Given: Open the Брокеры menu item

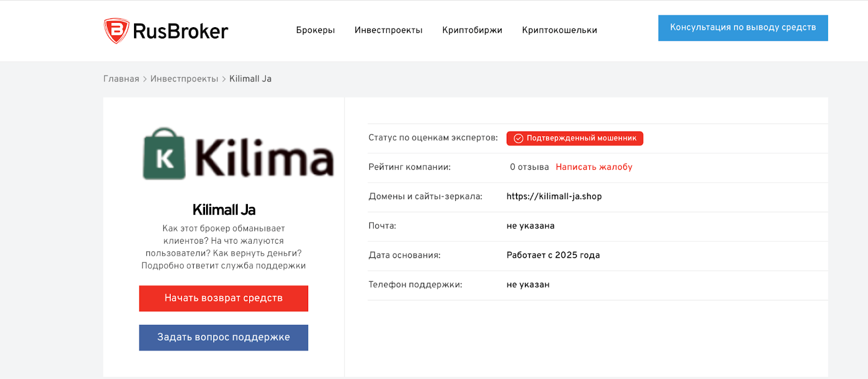Looking at the screenshot, I should [x=315, y=30].
